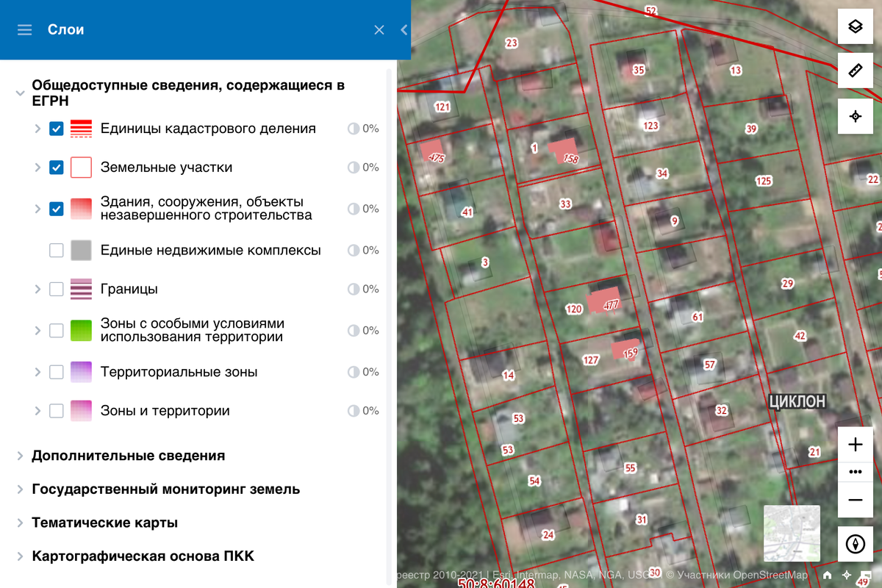Collapse the Общедоступные сведения section
The height and width of the screenshot is (588, 882).
(x=20, y=93)
